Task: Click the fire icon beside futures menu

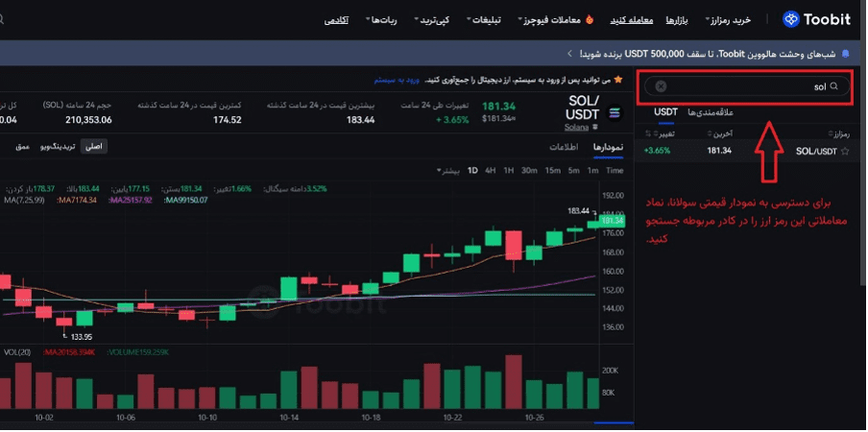Action: (590, 19)
